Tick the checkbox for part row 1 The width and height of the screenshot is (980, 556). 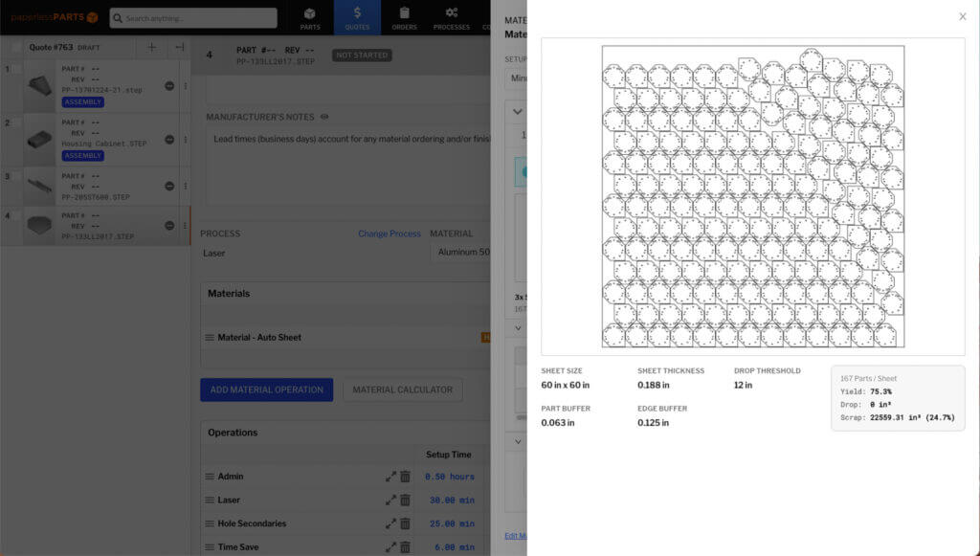[x=16, y=69]
